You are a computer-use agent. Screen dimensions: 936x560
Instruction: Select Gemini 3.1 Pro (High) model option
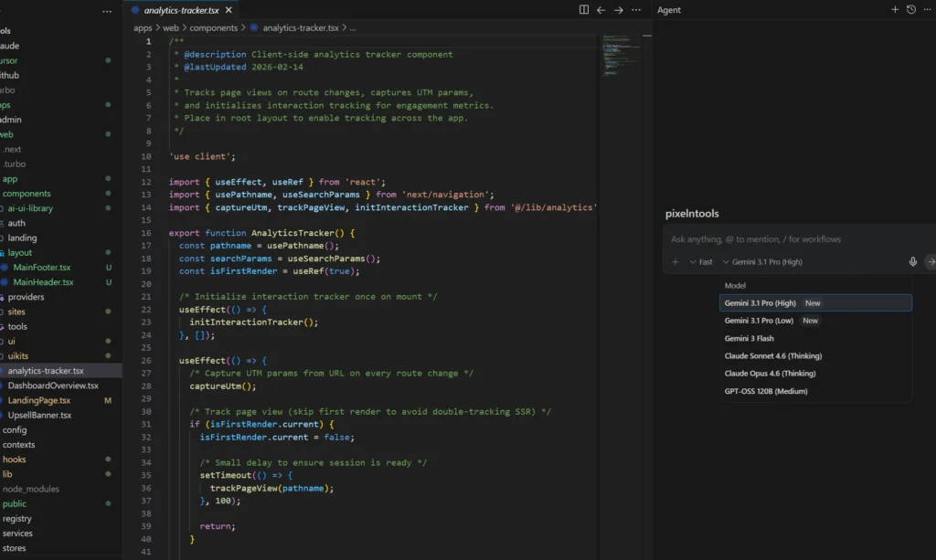(x=815, y=303)
